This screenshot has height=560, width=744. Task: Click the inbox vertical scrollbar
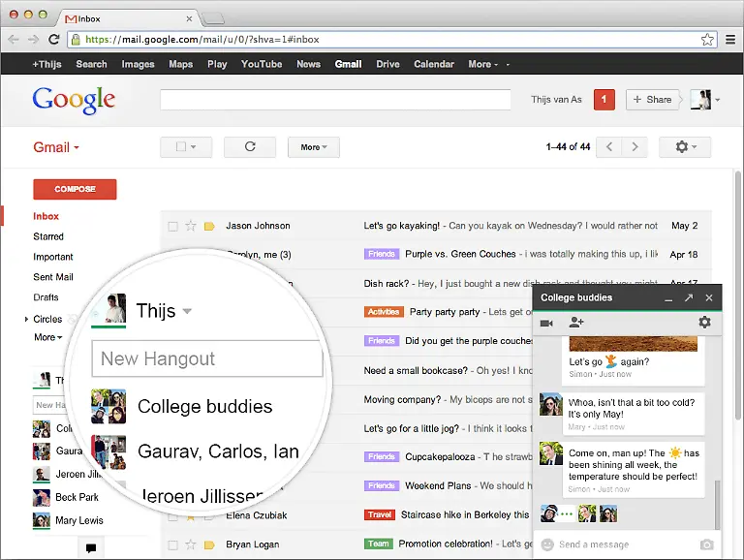point(738,296)
